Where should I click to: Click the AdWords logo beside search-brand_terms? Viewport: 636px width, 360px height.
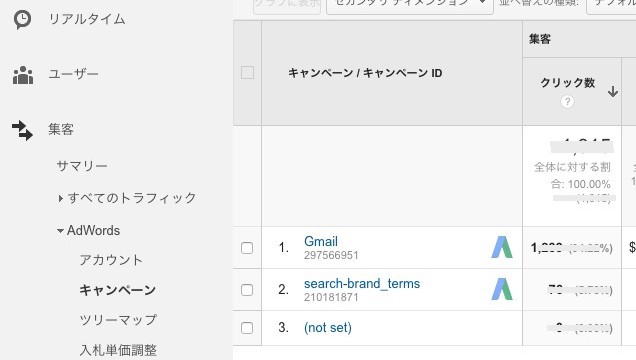click(x=502, y=289)
